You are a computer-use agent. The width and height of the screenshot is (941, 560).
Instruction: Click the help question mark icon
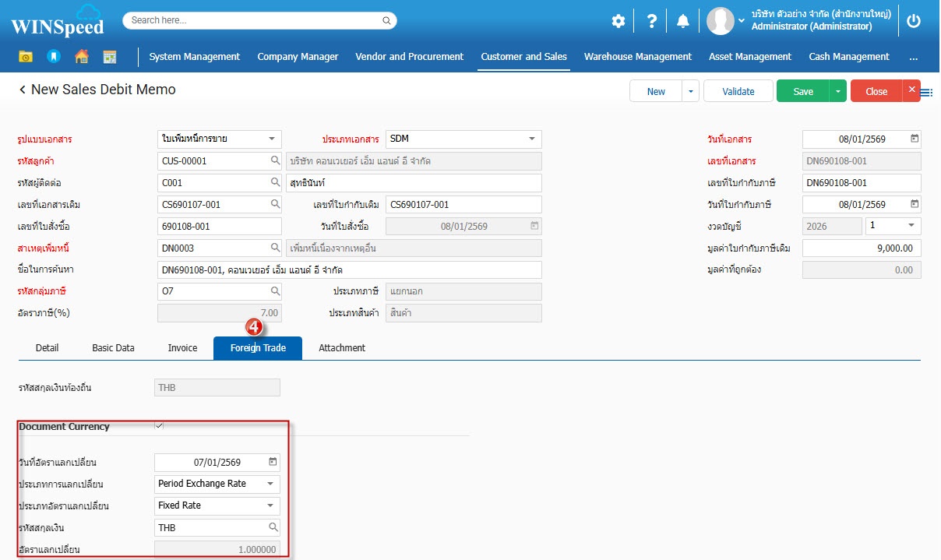(652, 21)
